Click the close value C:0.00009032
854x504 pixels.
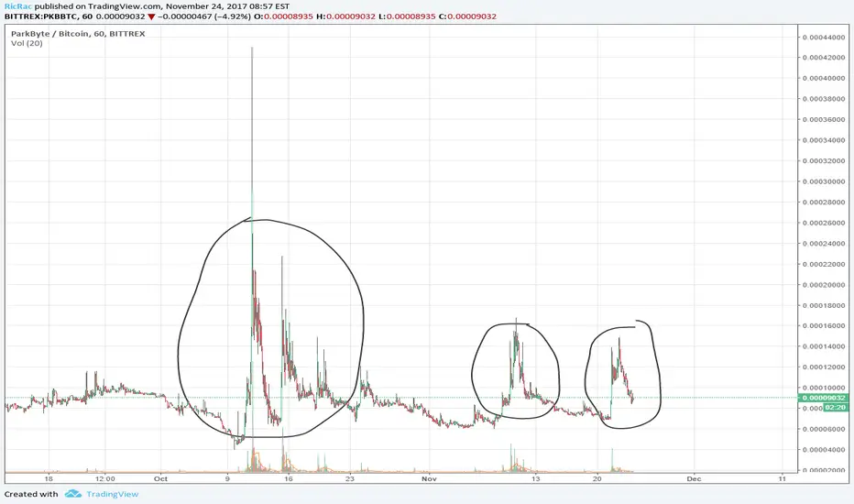pos(468,16)
